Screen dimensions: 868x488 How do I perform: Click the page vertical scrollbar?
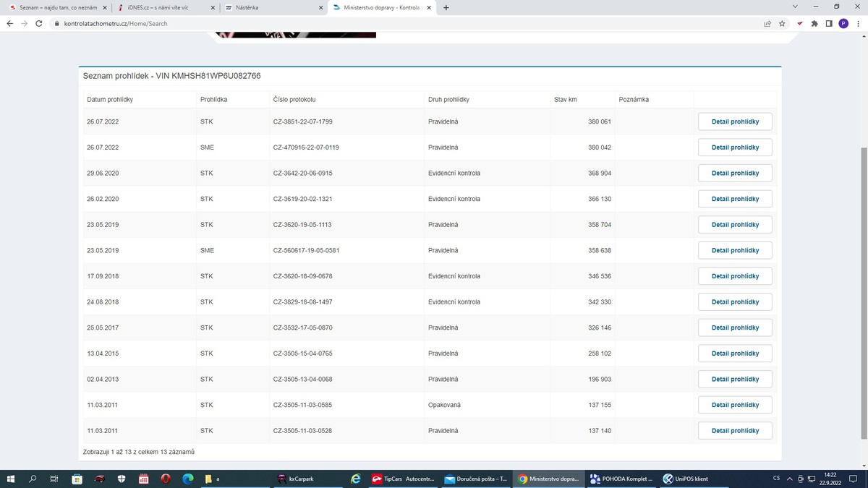(x=863, y=289)
